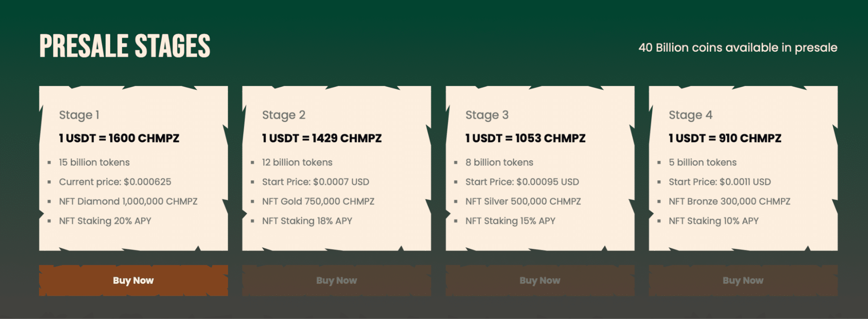Viewport: 868px width, 319px height.
Task: Click the NFT Diamond 1,000,000 CHMPZ item
Action: 128,201
